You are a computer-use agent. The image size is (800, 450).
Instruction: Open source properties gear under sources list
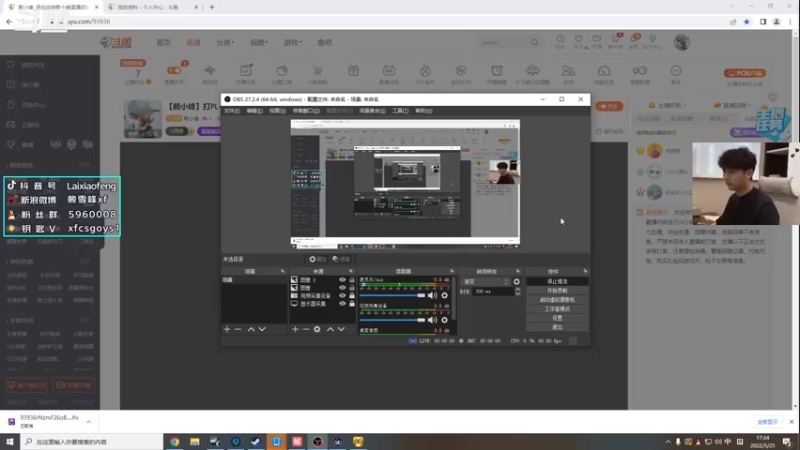click(317, 330)
